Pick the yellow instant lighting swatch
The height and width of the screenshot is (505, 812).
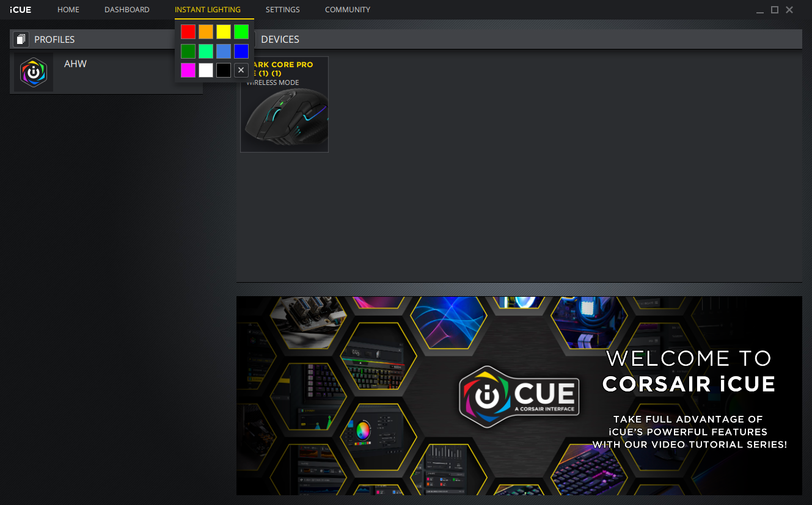[224, 32]
